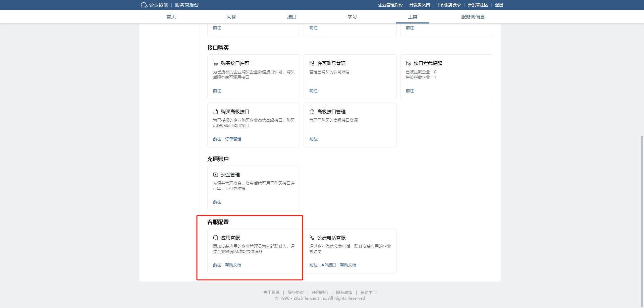This screenshot has width=644, height=308.
Task: Click 前往 in the 资金管理 card
Action: point(217,202)
